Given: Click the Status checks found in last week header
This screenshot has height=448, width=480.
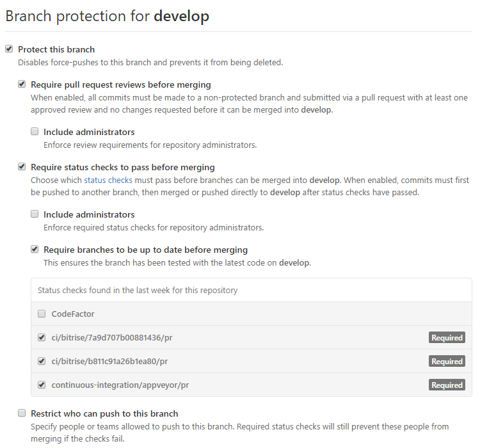Looking at the screenshot, I should click(x=138, y=290).
